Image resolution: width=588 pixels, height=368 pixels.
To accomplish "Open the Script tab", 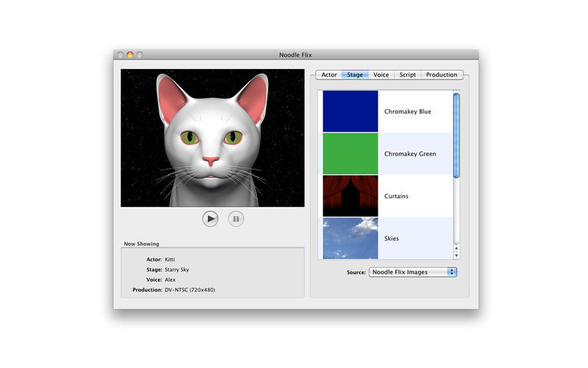I will point(407,75).
